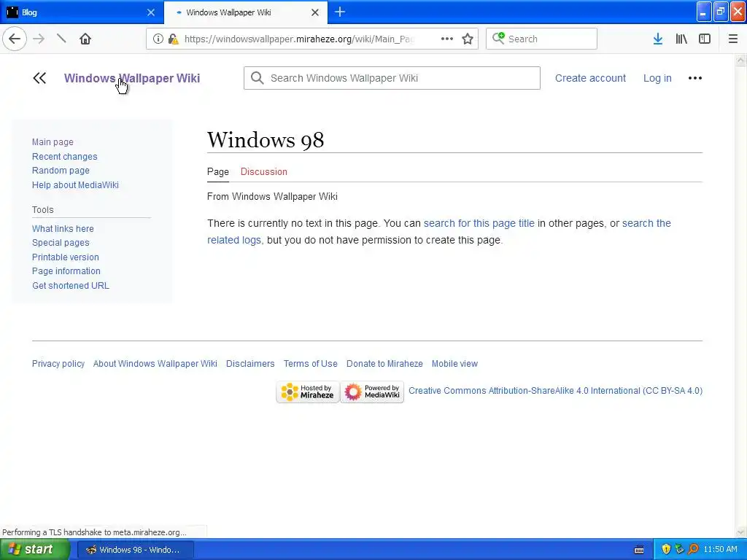Go back with the browser Back arrow
747x560 pixels.
click(15, 39)
